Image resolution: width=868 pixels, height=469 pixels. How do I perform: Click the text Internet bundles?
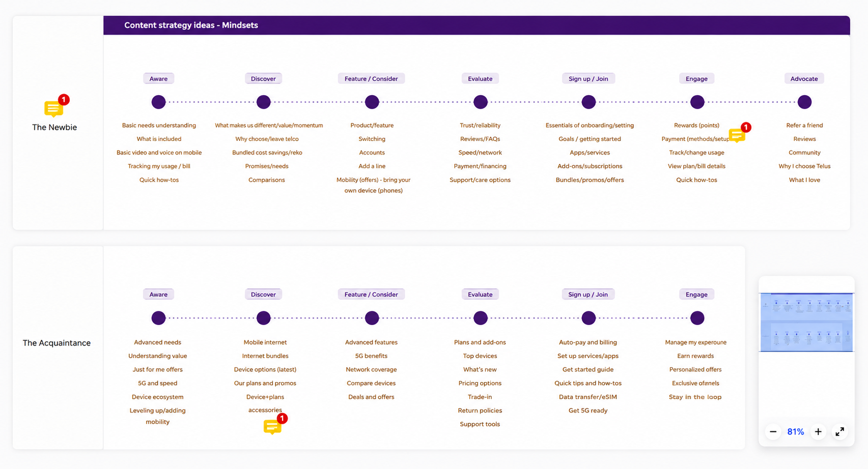coord(265,356)
